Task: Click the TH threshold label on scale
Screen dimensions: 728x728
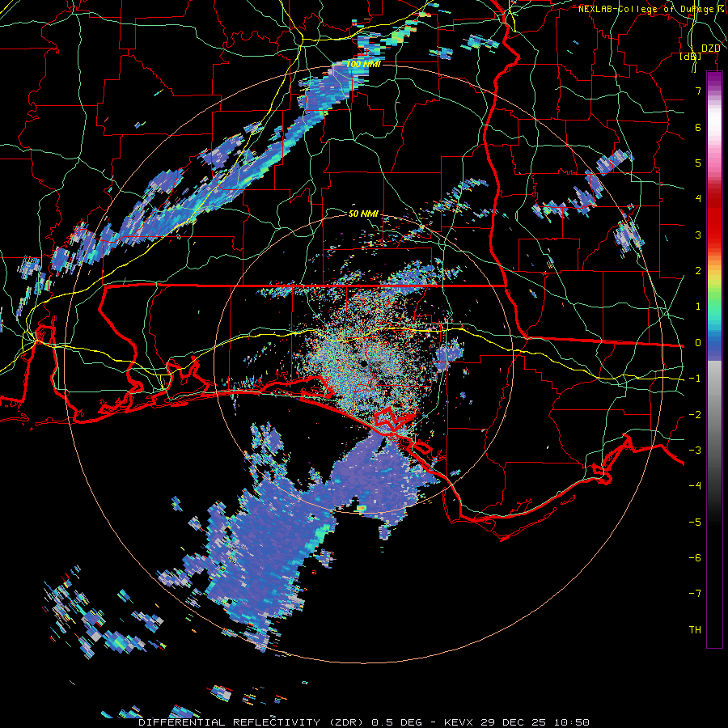Action: pos(695,629)
